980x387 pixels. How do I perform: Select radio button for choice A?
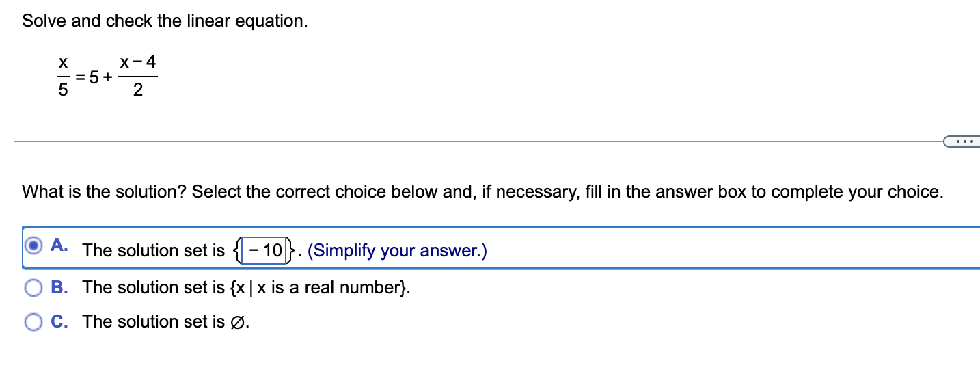pyautogui.click(x=33, y=245)
